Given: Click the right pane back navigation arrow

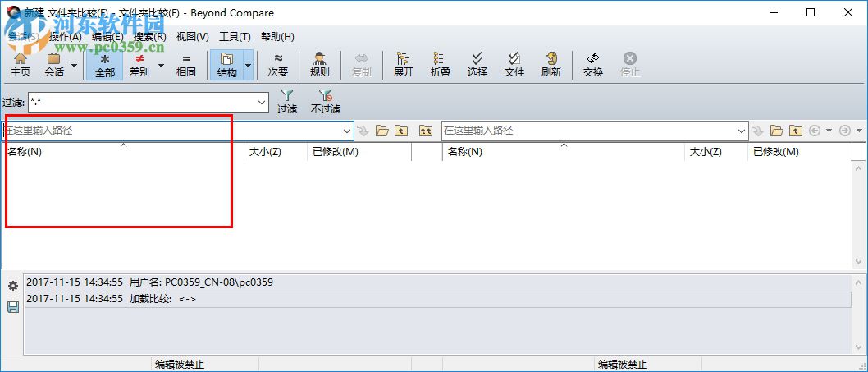Looking at the screenshot, I should tap(815, 131).
